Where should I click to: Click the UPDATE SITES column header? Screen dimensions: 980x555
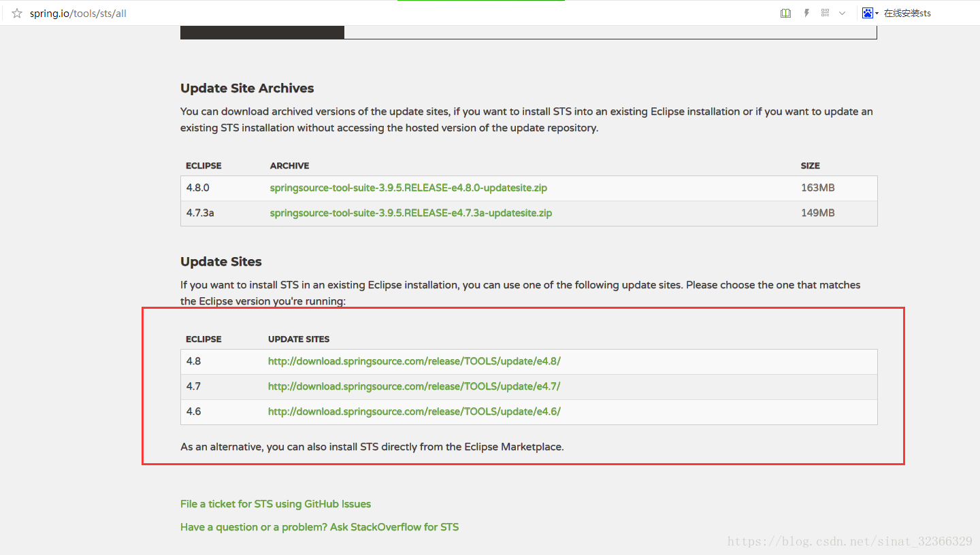[299, 339]
